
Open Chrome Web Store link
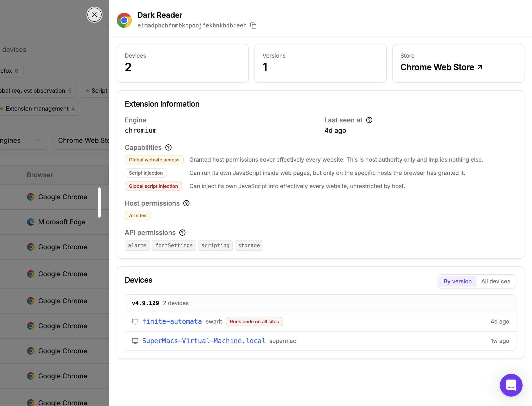[441, 67]
